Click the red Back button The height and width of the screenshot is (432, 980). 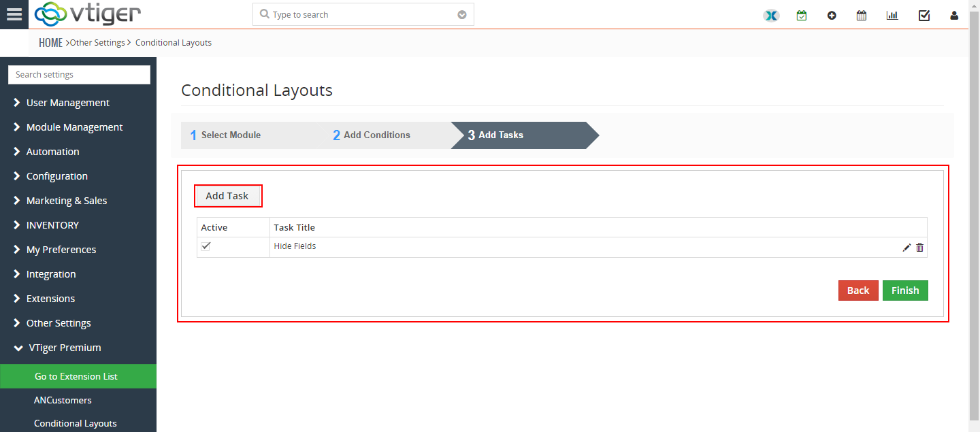858,290
